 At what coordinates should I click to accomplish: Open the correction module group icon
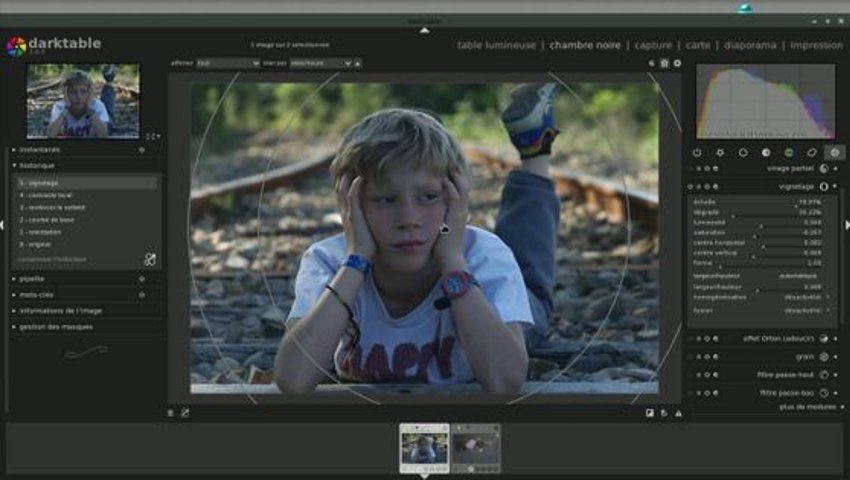click(812, 153)
